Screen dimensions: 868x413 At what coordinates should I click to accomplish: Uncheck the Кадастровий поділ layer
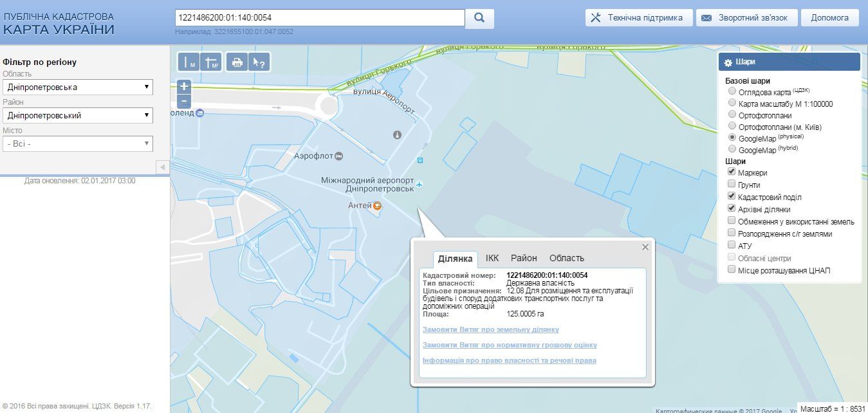732,197
